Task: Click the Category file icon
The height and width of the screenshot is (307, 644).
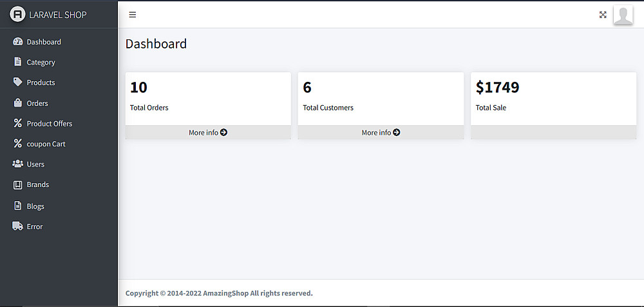Action: (x=18, y=62)
